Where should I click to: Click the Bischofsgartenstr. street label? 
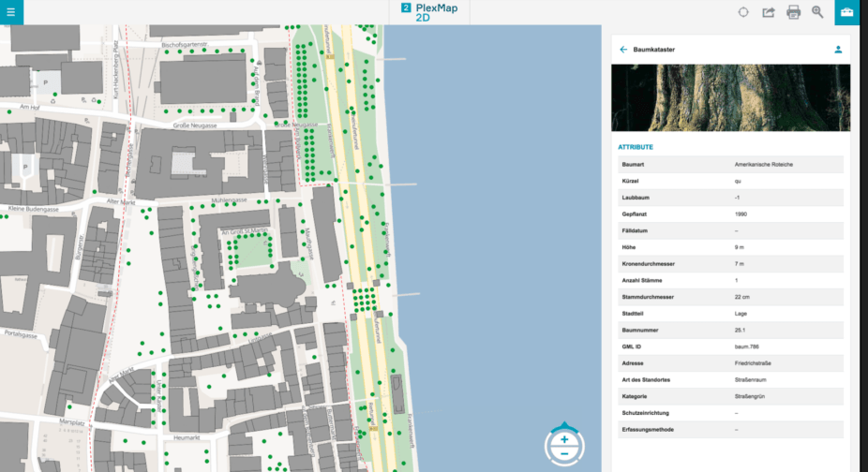185,44
